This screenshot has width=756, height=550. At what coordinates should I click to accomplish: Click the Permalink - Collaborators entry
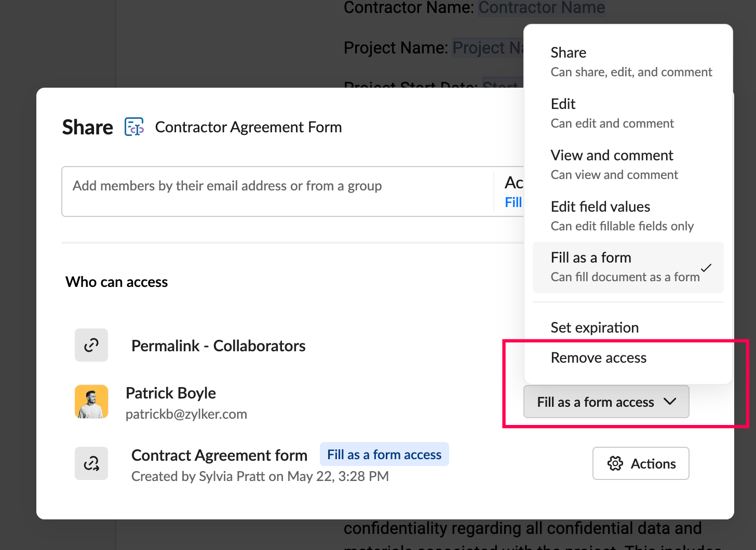(218, 346)
